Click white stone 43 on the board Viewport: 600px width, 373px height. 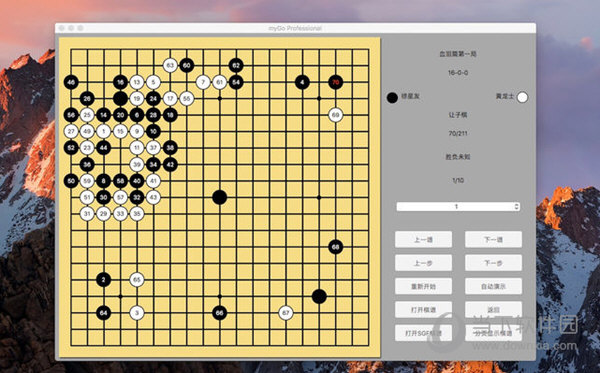tap(153, 197)
